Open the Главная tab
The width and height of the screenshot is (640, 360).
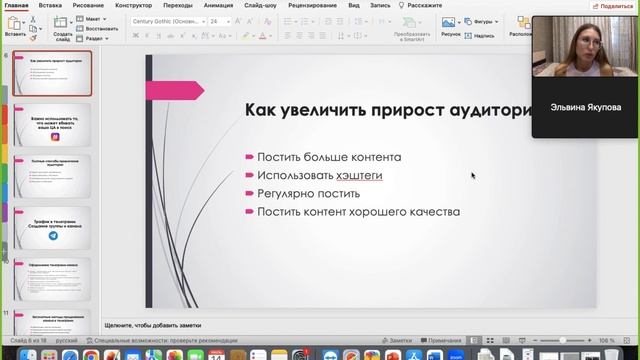tap(16, 5)
